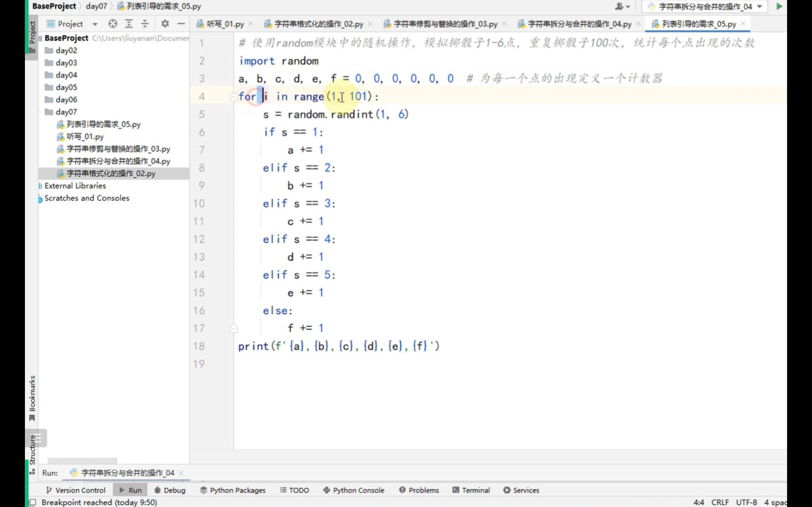Viewport: 812px width, 507px height.
Task: Open the TODO tool window
Action: pos(295,490)
